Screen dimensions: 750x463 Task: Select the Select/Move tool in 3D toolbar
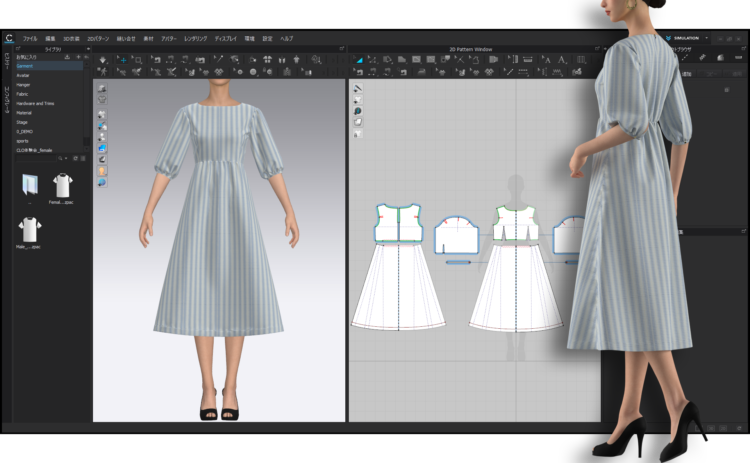[x=122, y=60]
